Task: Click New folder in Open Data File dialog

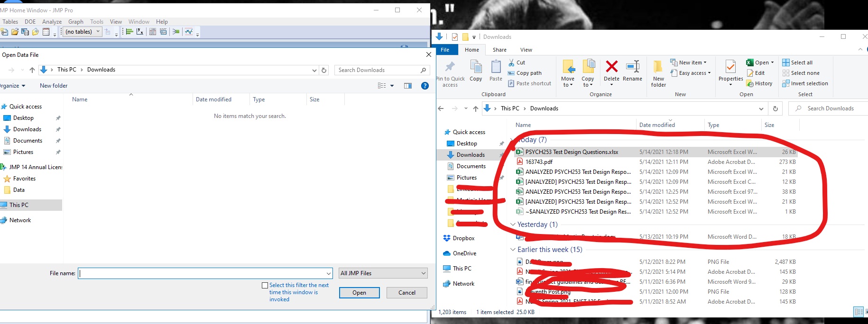Action: (x=54, y=86)
